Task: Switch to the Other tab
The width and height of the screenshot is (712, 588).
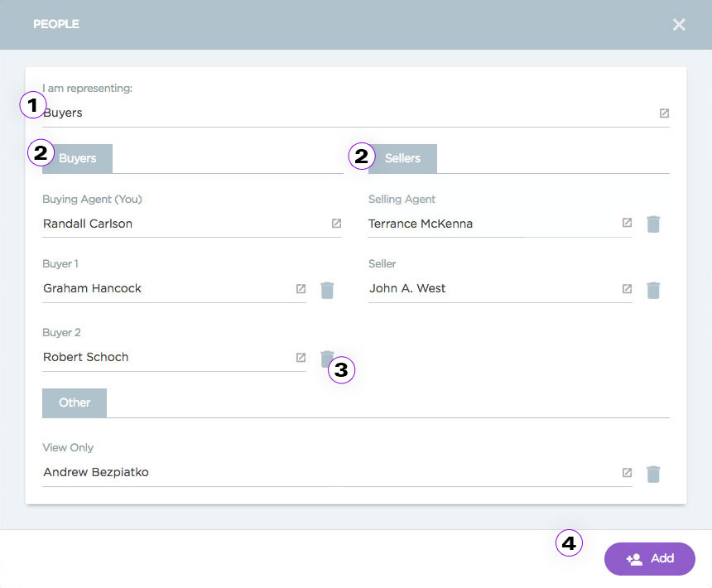Action: click(x=75, y=402)
